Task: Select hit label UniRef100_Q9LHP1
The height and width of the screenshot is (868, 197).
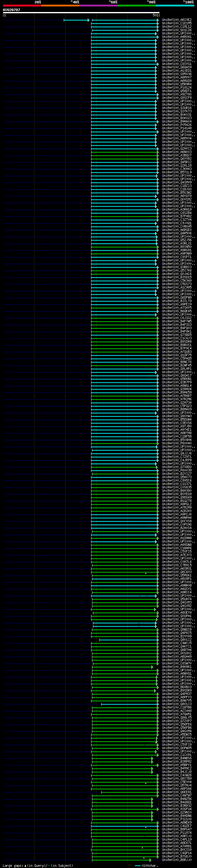Action: 177,369
